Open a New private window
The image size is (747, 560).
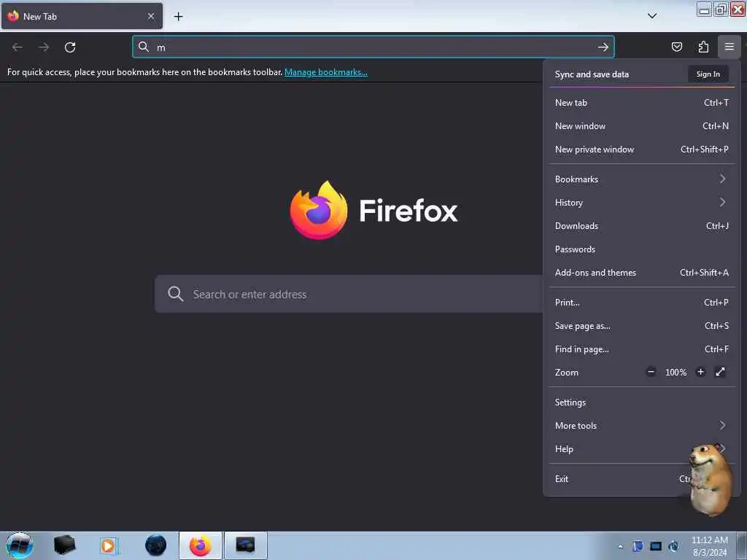click(642, 149)
